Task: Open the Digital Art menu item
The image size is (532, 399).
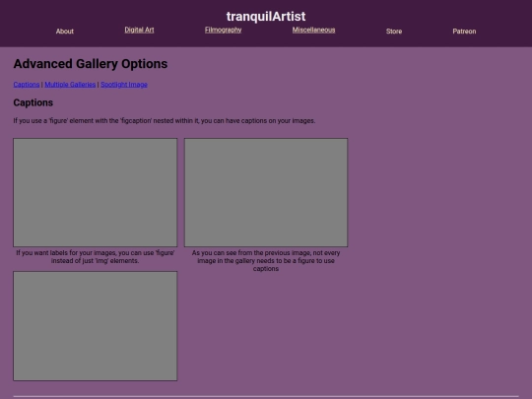Action: (139, 30)
